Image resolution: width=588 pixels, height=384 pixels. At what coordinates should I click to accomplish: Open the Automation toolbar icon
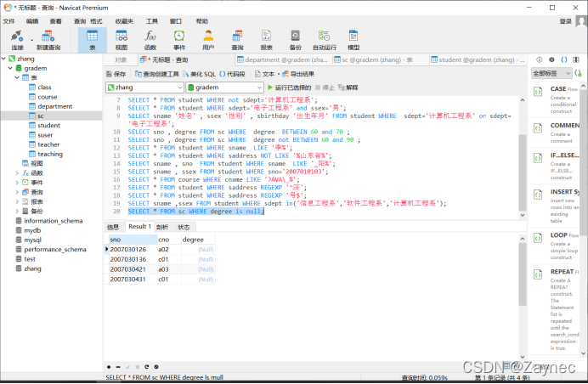(325, 40)
